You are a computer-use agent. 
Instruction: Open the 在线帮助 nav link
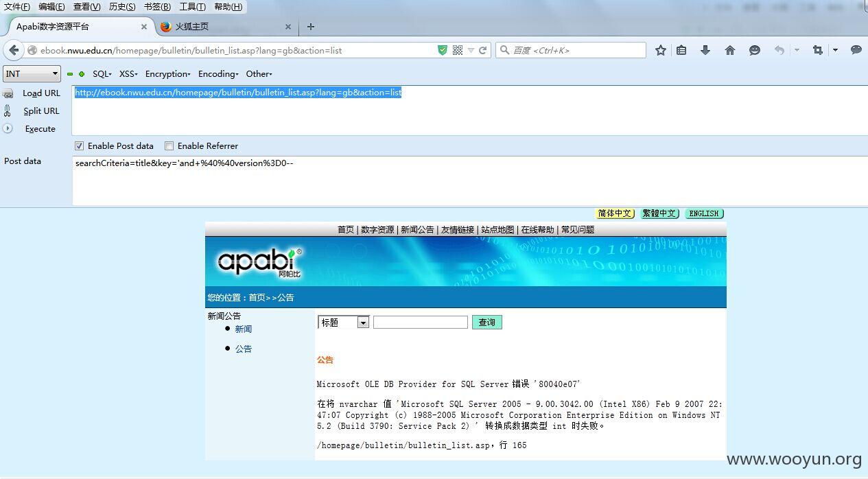pos(537,230)
